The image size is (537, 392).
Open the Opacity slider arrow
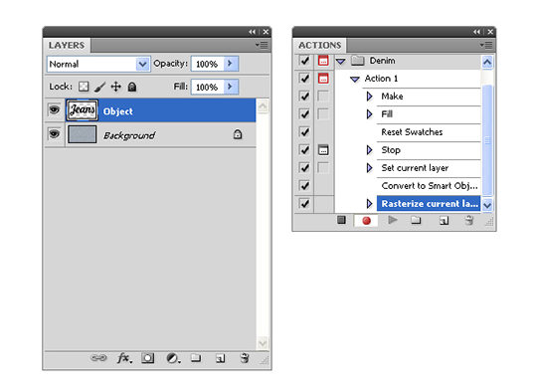pyautogui.click(x=231, y=64)
